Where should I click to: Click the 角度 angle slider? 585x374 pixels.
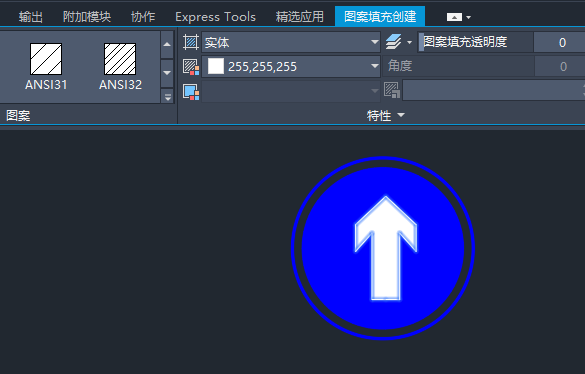(x=459, y=66)
